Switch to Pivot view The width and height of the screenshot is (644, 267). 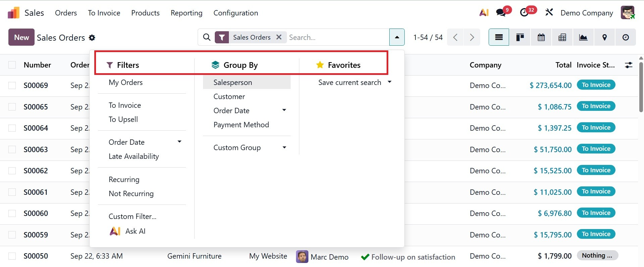click(x=562, y=37)
